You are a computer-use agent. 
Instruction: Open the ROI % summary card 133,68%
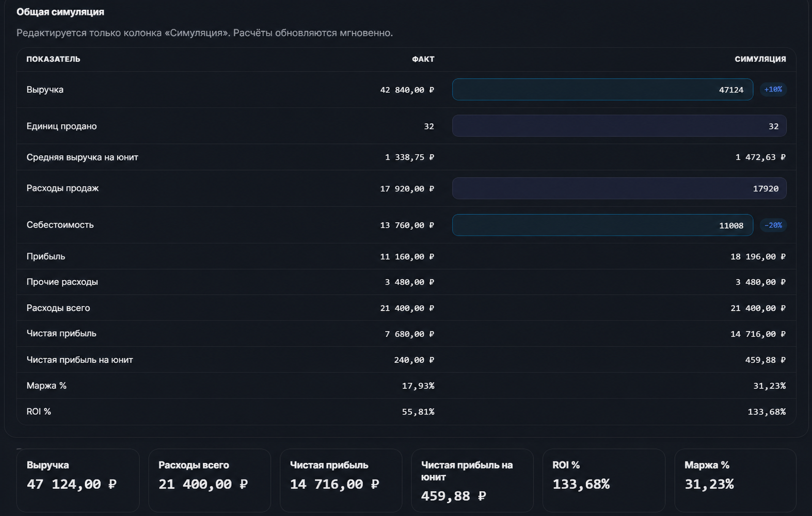[604, 480]
